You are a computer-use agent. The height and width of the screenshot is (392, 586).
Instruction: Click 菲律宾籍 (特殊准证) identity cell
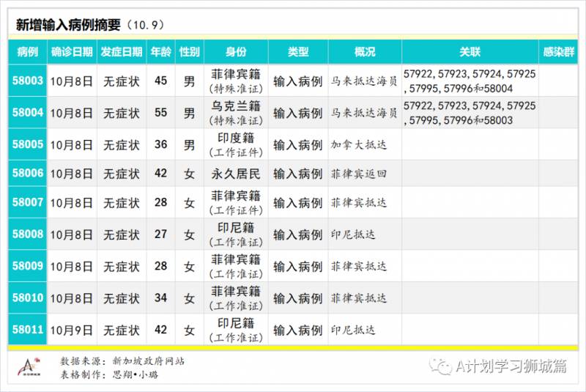pyautogui.click(x=236, y=81)
